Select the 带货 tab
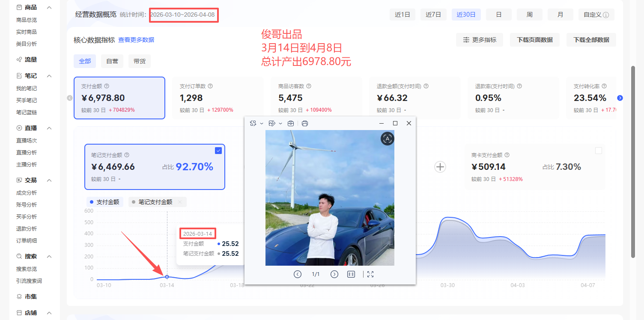644x320 pixels. [x=139, y=61]
